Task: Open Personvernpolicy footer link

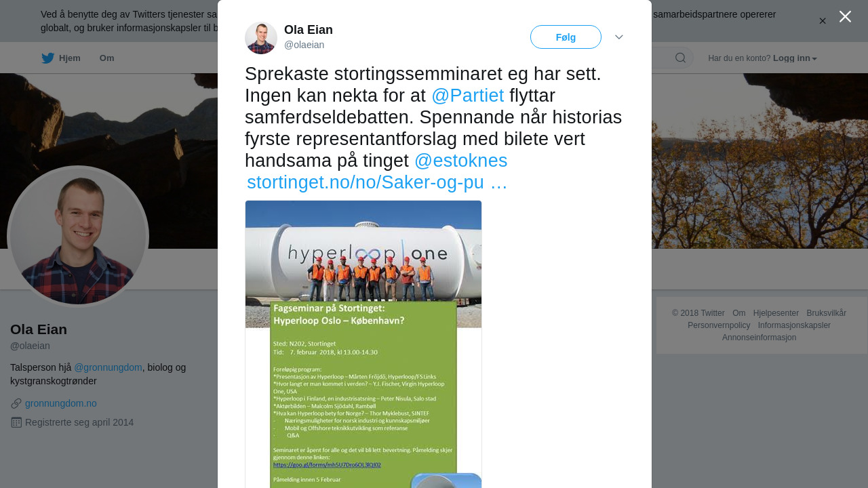Action: (719, 325)
